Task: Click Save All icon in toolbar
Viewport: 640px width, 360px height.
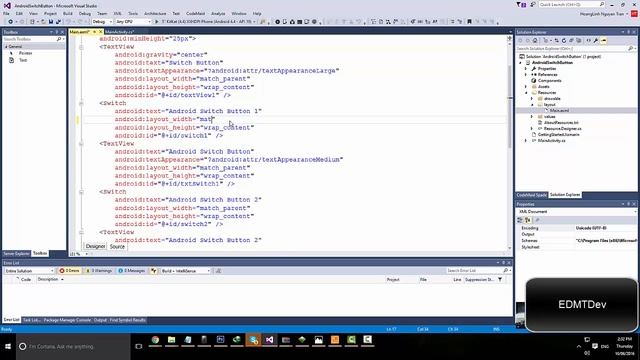Action: (x=58, y=22)
